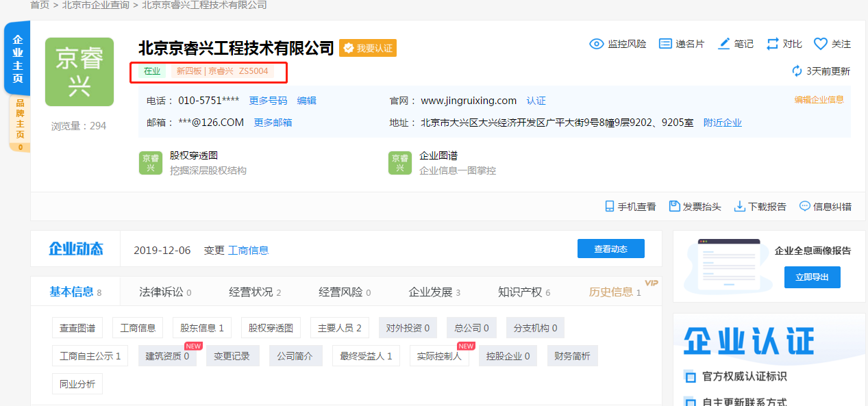868x406 pixels.
Task: Click the 查查图谱 button
Action: [77, 328]
